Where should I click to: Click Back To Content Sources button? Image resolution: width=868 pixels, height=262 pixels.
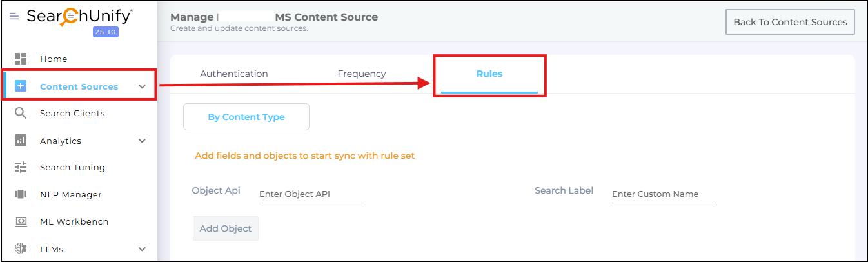[790, 22]
